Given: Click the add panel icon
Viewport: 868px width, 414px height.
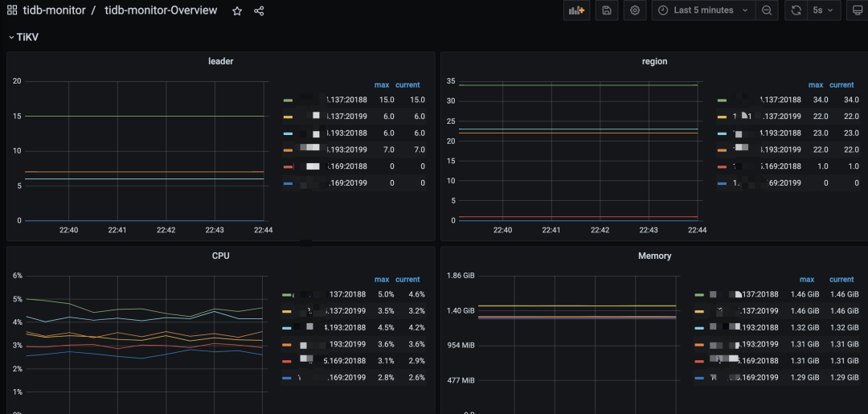Looking at the screenshot, I should (x=576, y=10).
